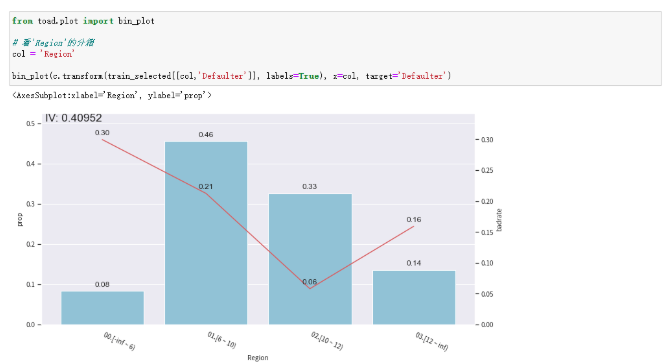Image resolution: width=665 pixels, height=364 pixels.
Task: Click the 'Region' x-axis label
Action: (x=258, y=358)
